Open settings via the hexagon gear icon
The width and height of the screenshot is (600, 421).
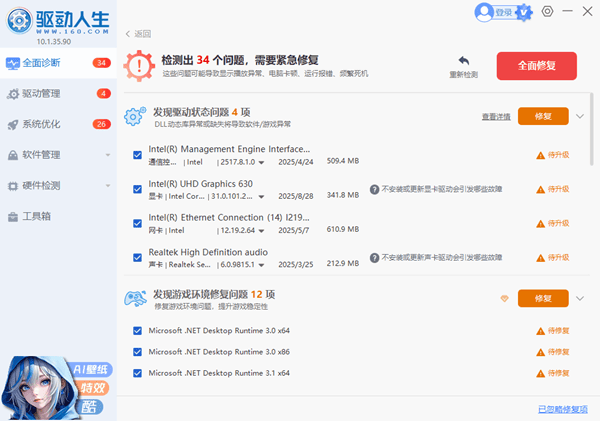coord(547,12)
